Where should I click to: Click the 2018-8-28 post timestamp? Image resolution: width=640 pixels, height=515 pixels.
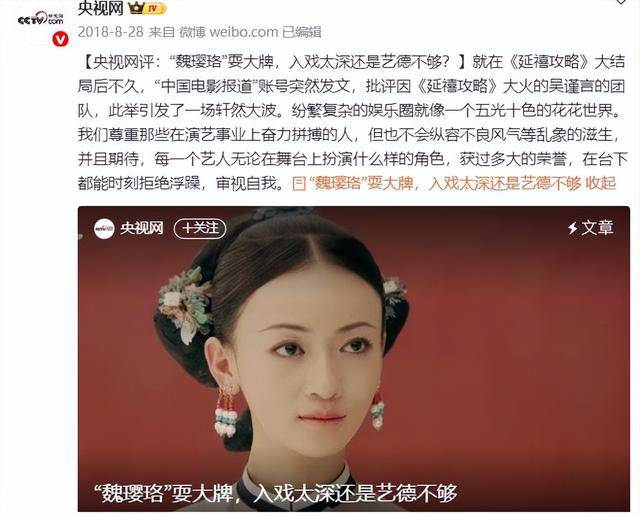coord(110,32)
